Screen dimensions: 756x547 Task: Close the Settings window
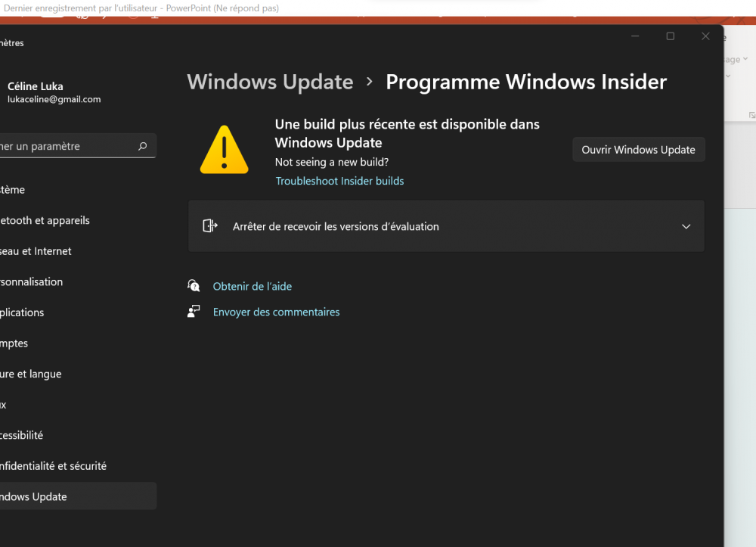tap(705, 36)
